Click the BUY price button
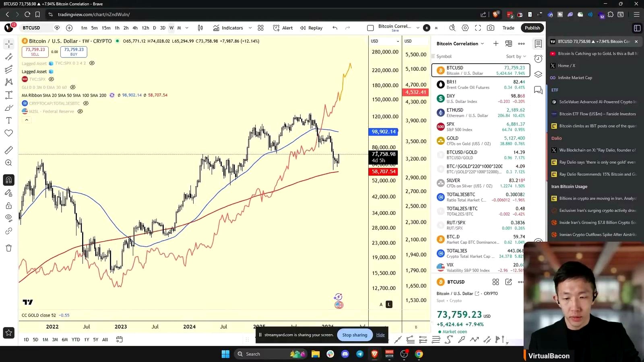The image size is (644, 362). 74,51
